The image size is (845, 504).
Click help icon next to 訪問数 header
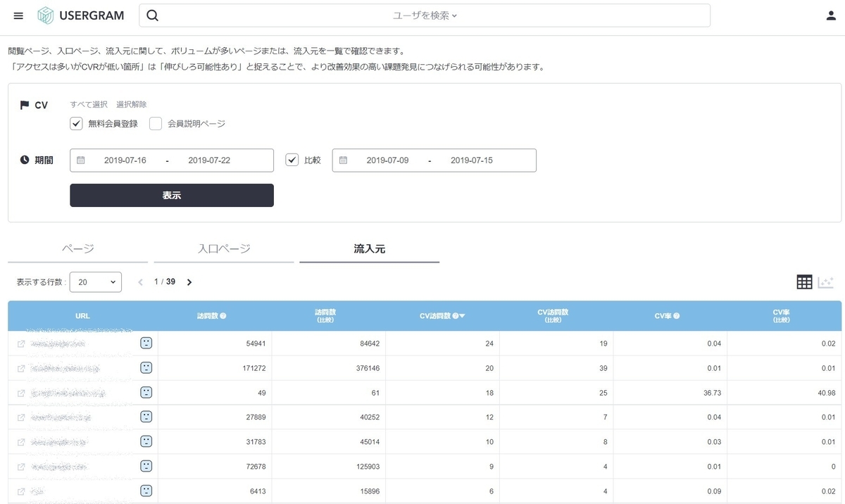(223, 316)
